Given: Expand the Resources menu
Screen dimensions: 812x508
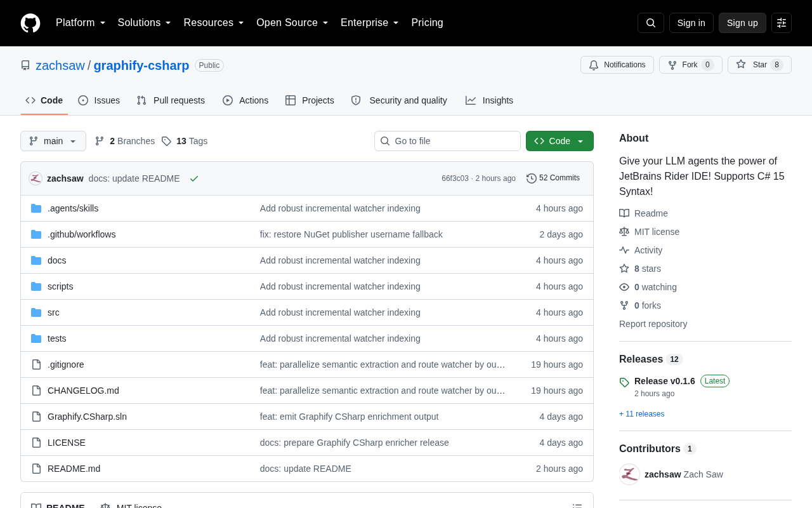Looking at the screenshot, I should (214, 23).
